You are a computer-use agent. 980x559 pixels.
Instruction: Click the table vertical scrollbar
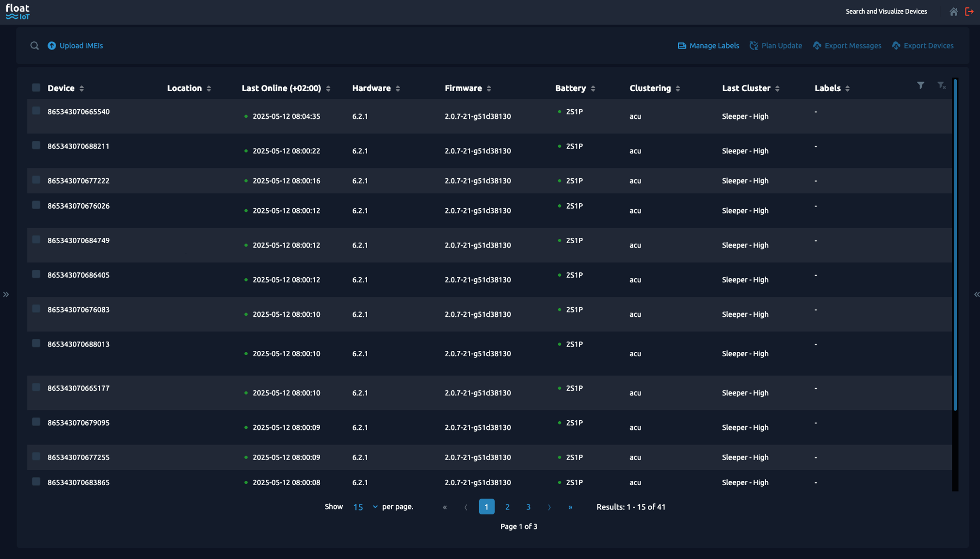tap(955, 245)
